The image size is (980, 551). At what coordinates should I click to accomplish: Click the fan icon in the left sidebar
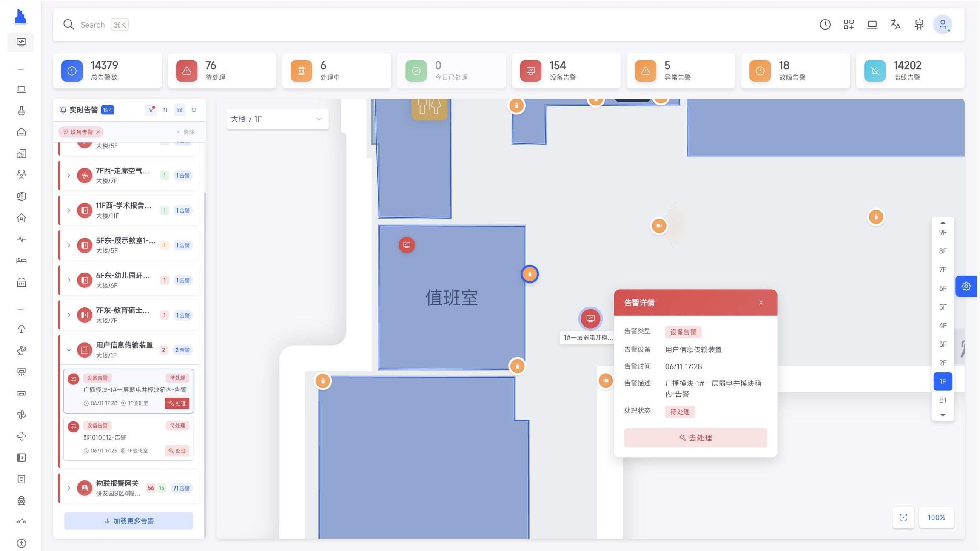pyautogui.click(x=21, y=415)
